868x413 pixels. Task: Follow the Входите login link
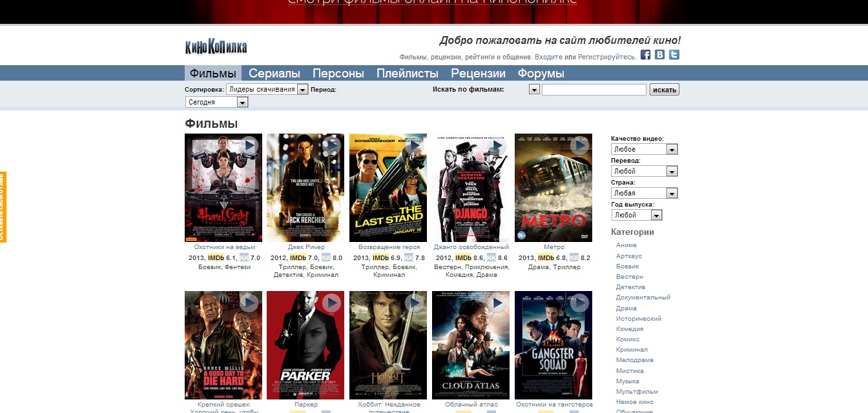[x=548, y=57]
